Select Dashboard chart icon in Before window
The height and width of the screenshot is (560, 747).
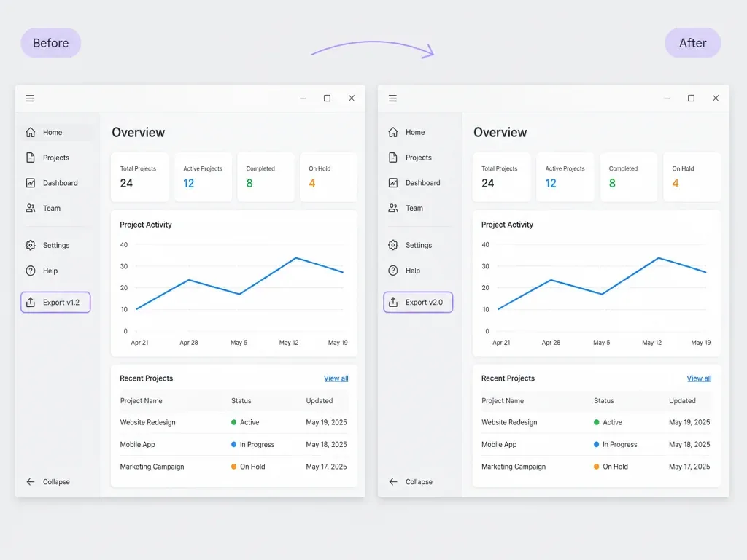(31, 183)
